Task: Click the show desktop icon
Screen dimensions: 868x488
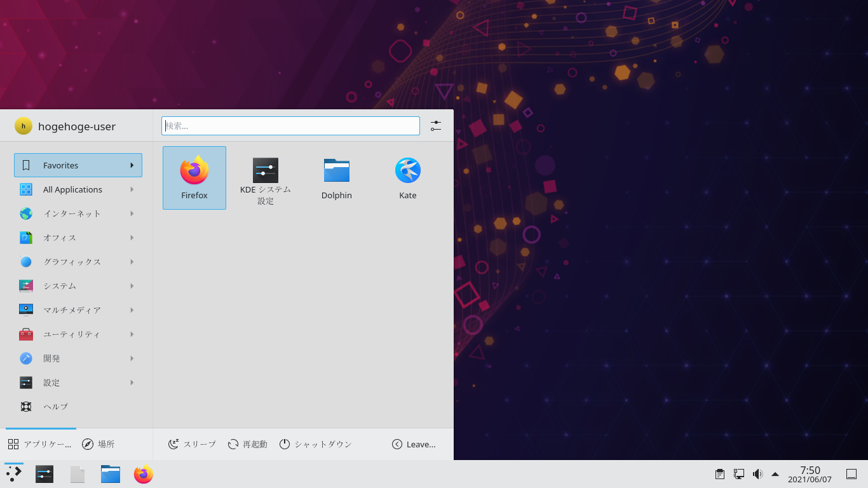Action: click(x=851, y=474)
